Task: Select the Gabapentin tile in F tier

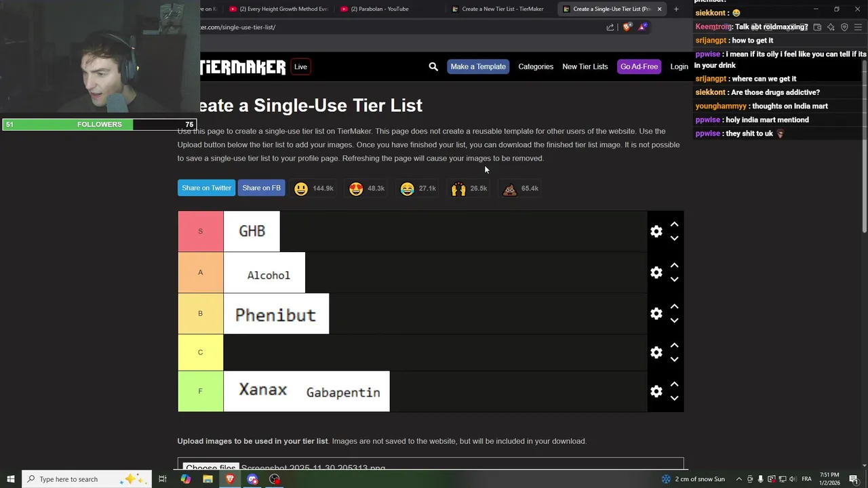Action: (344, 391)
